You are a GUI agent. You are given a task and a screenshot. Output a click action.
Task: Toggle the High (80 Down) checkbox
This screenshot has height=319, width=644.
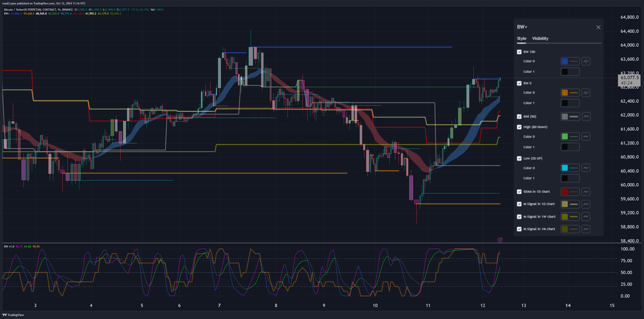(519, 127)
